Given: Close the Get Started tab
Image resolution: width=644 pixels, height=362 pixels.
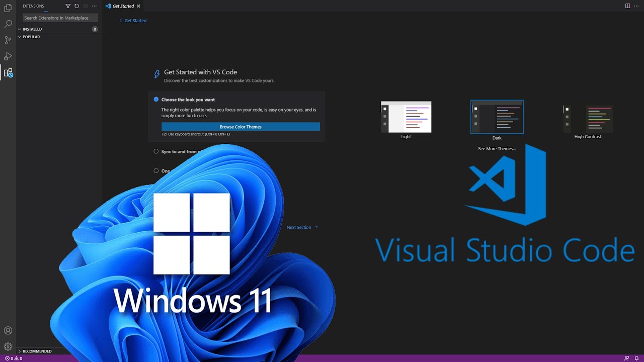Looking at the screenshot, I should [138, 6].
